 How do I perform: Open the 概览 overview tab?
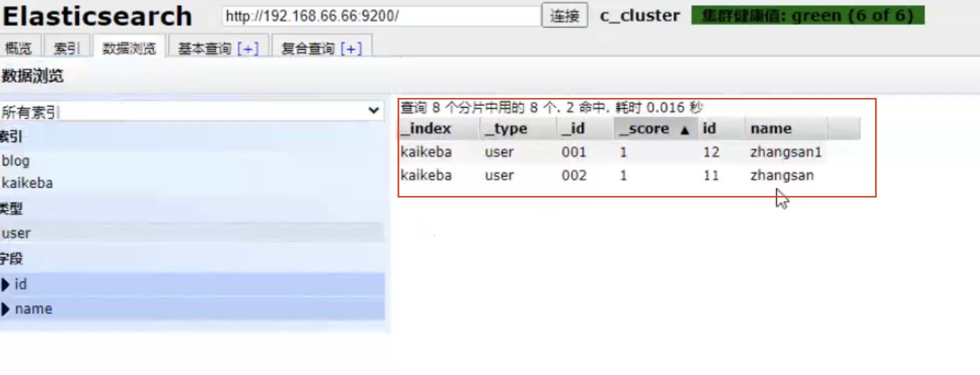[x=18, y=48]
